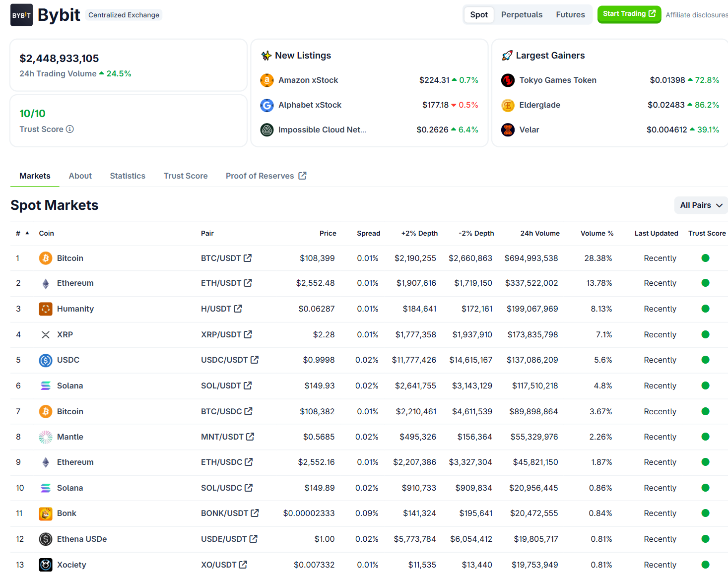728x576 pixels.
Task: Open external link icon beside BTC/USDT
Action: click(248, 258)
